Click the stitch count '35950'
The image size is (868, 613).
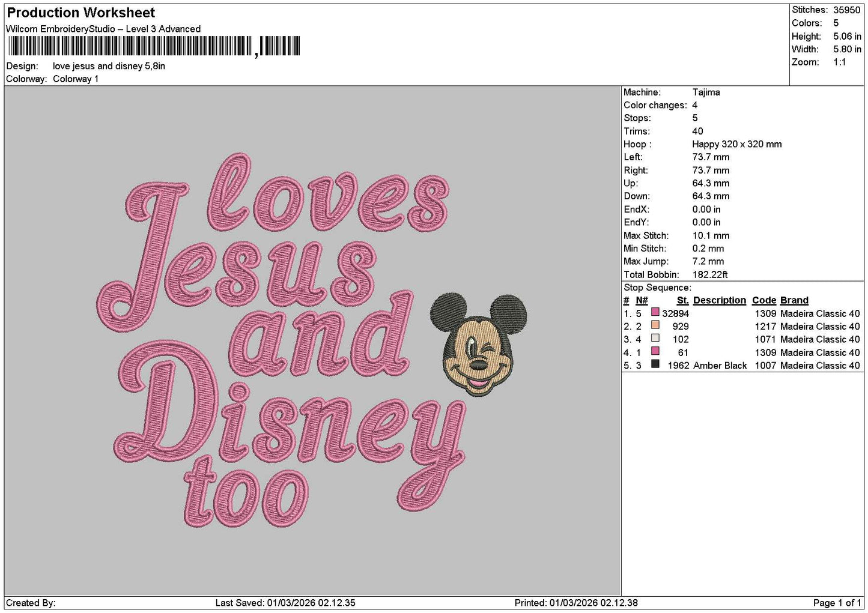point(847,10)
